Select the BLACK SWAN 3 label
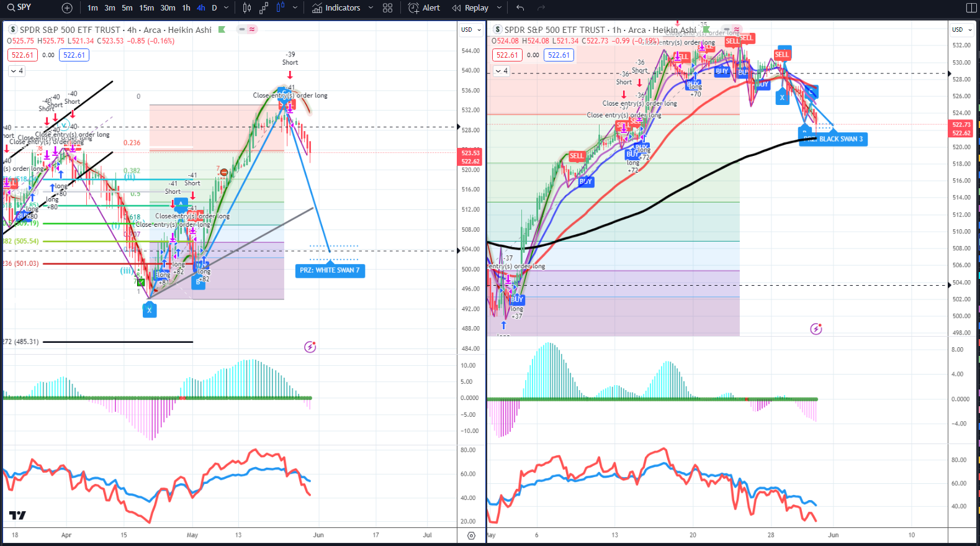The image size is (980, 546). pyautogui.click(x=833, y=139)
